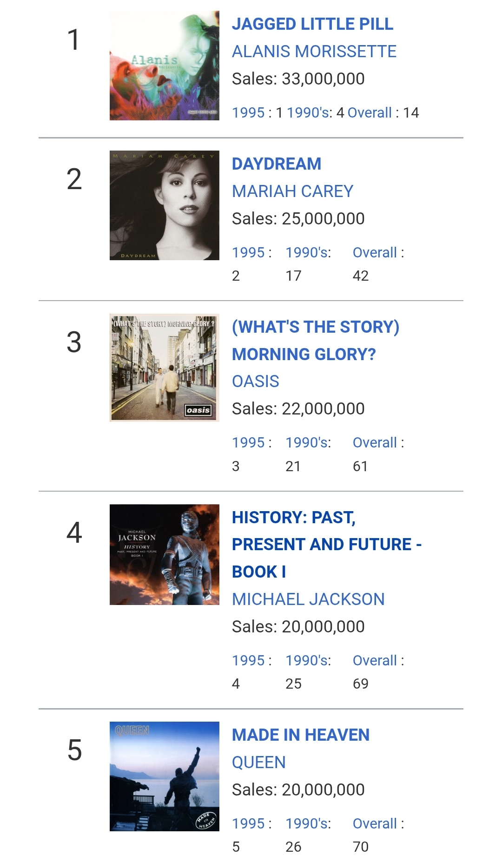The image size is (502, 868).
Task: Click the 1995 link under Jagged Little Pill
Action: 248,113
